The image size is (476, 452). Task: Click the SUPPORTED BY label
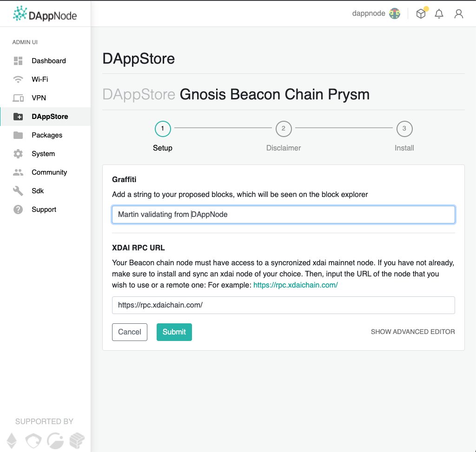(x=44, y=422)
